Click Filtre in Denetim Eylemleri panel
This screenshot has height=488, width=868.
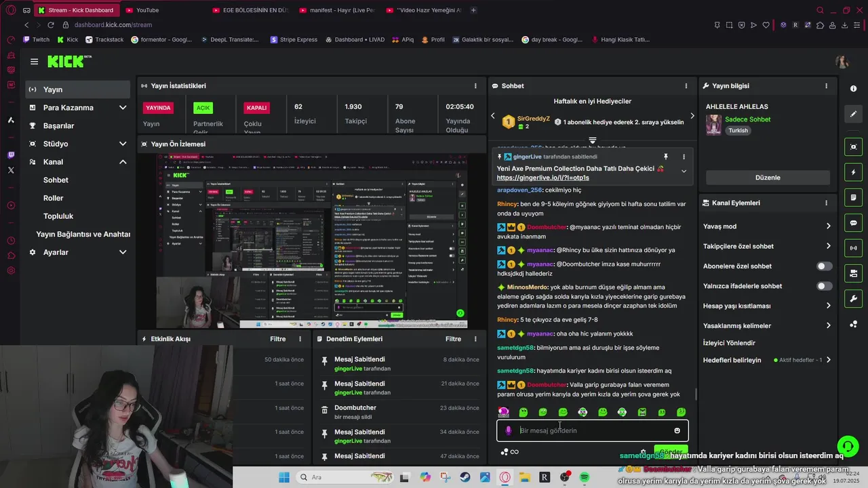pyautogui.click(x=453, y=339)
